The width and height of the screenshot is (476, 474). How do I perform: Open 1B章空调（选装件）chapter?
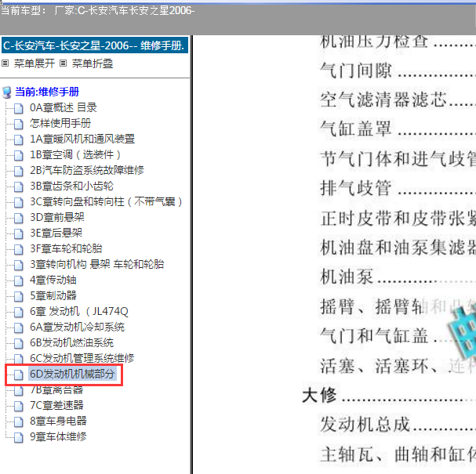tap(75, 154)
